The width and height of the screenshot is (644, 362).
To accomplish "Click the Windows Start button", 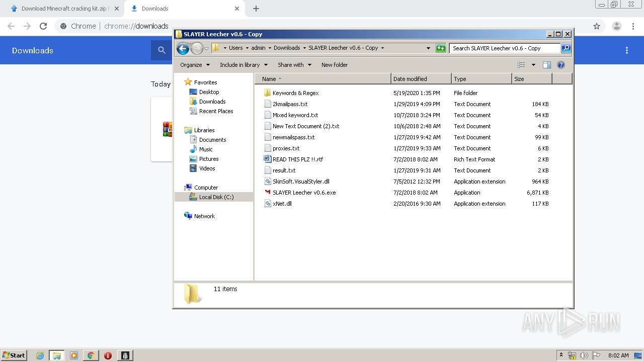I will [x=14, y=355].
